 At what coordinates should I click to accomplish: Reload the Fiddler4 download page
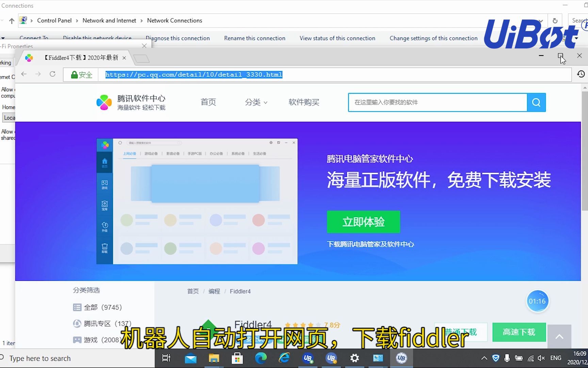pyautogui.click(x=52, y=74)
